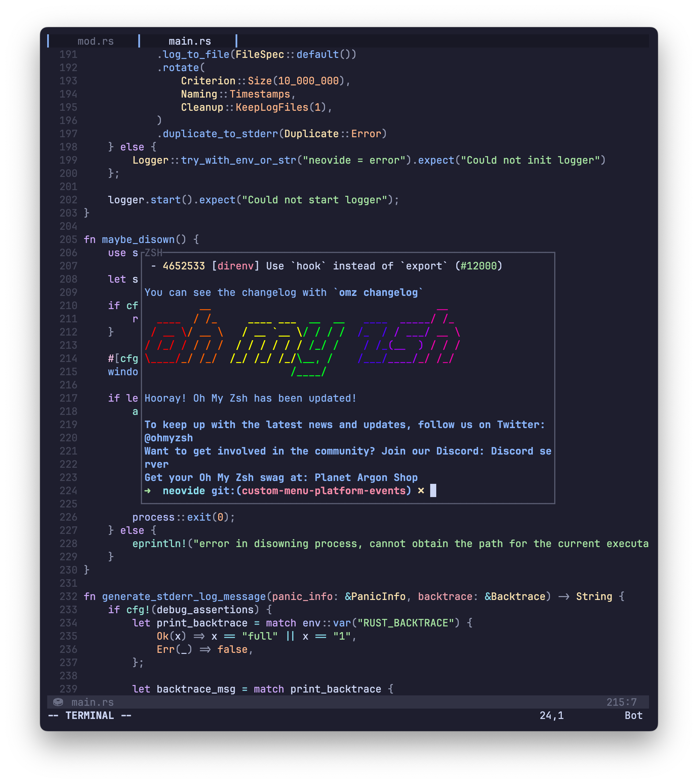Viewport: 698px width, 784px height.
Task: Click the 4652533 commit hash
Action: (183, 266)
